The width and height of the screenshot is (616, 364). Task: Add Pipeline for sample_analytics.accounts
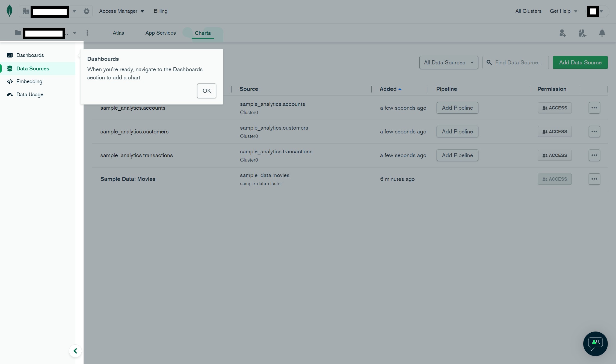[x=457, y=108]
